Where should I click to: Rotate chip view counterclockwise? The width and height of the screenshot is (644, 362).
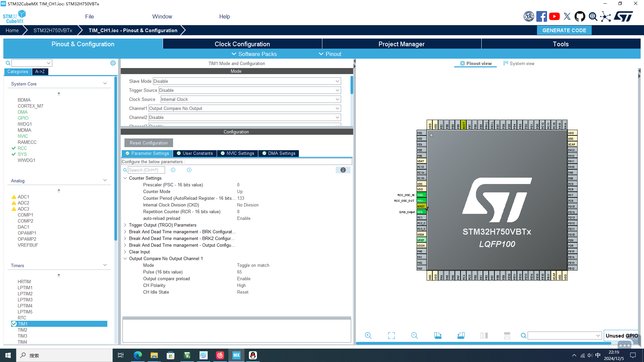[x=461, y=336]
